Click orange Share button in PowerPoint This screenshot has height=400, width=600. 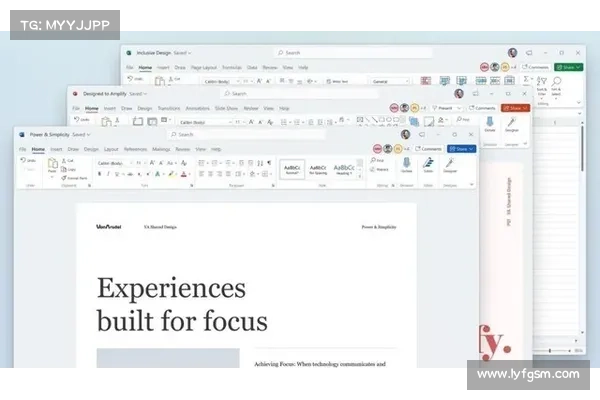click(515, 108)
